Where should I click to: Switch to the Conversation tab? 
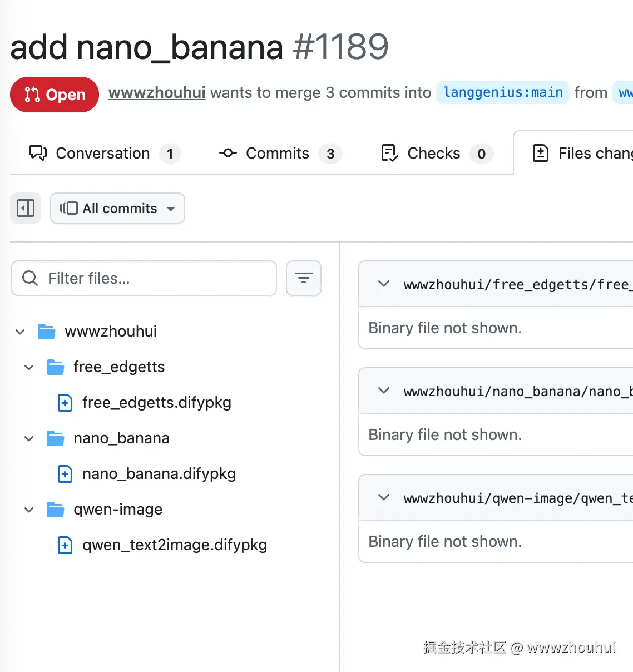pyautogui.click(x=104, y=153)
